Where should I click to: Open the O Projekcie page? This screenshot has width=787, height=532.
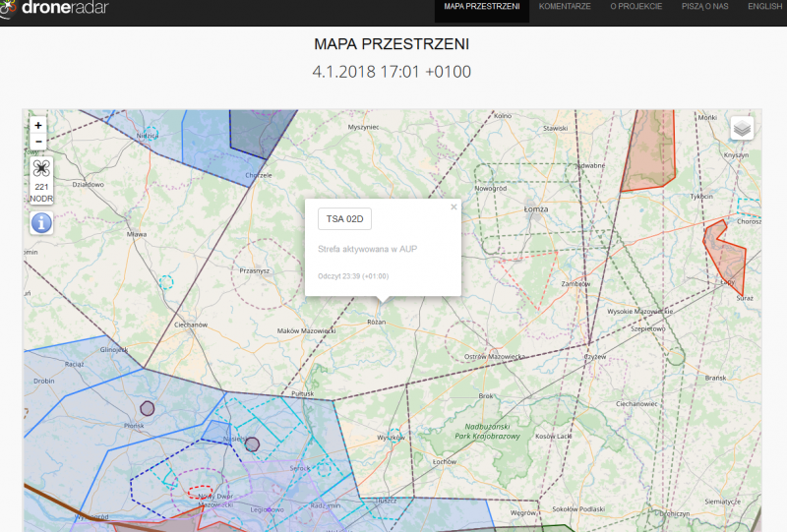coord(636,7)
